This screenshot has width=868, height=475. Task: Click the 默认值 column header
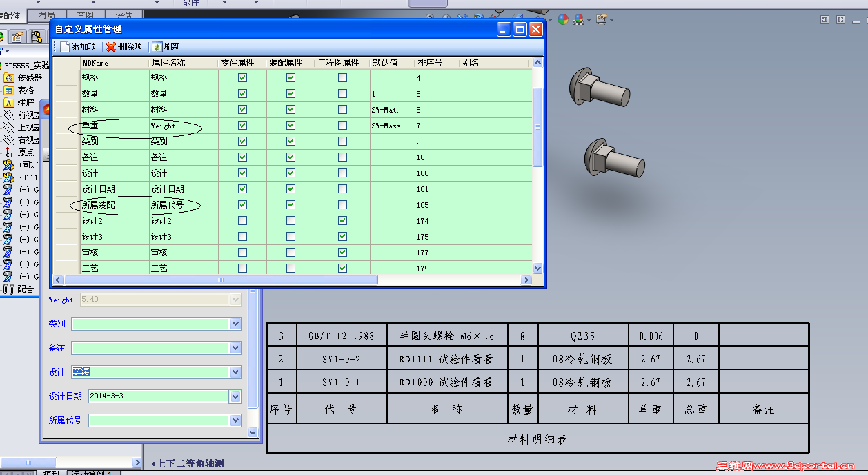pos(393,63)
